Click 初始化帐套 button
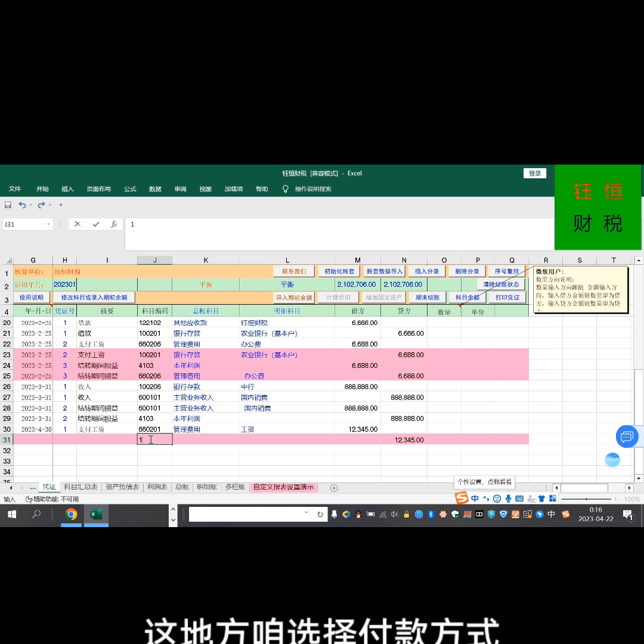The height and width of the screenshot is (644, 644). tap(339, 271)
